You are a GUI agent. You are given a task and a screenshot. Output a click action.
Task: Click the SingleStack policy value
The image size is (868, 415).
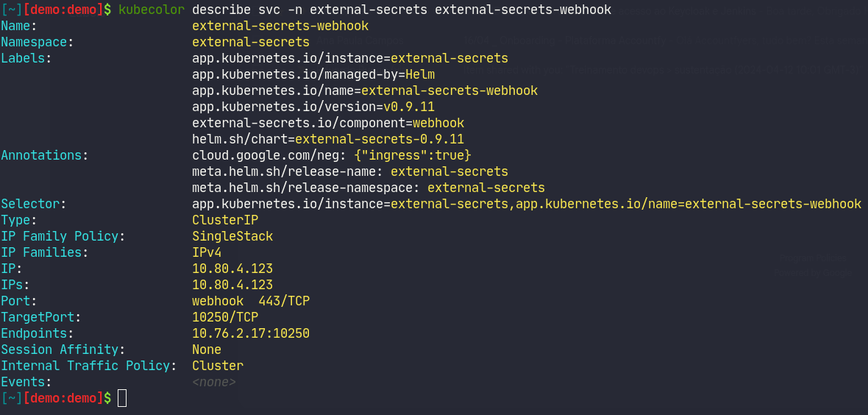tap(232, 237)
